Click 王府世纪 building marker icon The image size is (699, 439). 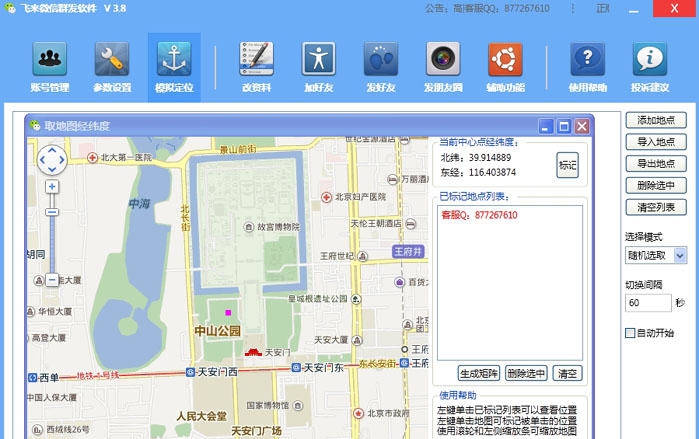363,256
